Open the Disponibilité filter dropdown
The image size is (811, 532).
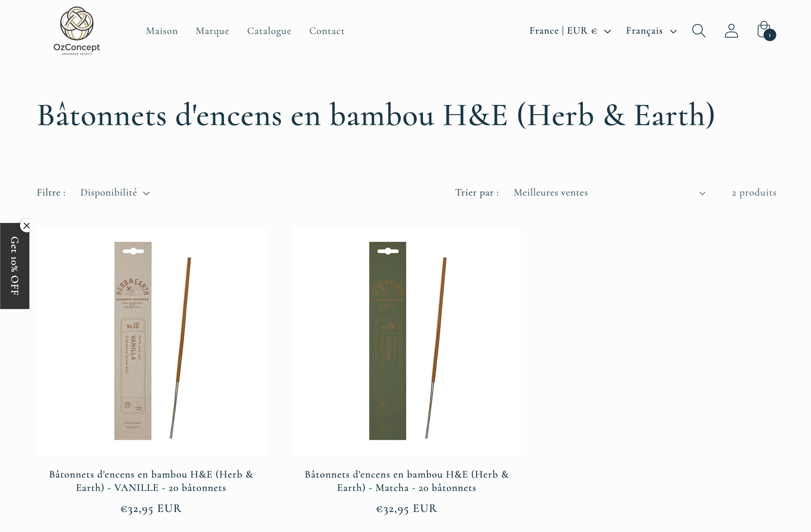pyautogui.click(x=115, y=193)
